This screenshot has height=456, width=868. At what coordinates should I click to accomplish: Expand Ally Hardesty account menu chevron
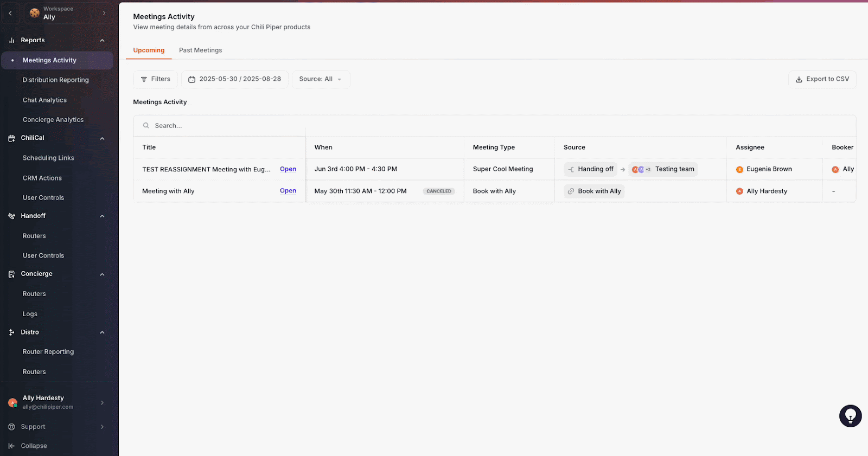tap(102, 402)
